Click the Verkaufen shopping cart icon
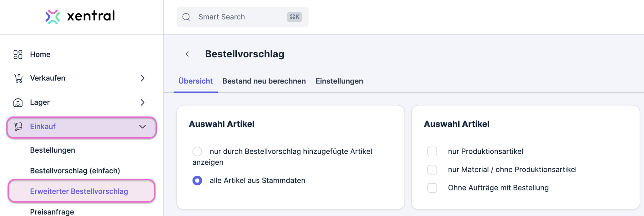 coord(18,78)
